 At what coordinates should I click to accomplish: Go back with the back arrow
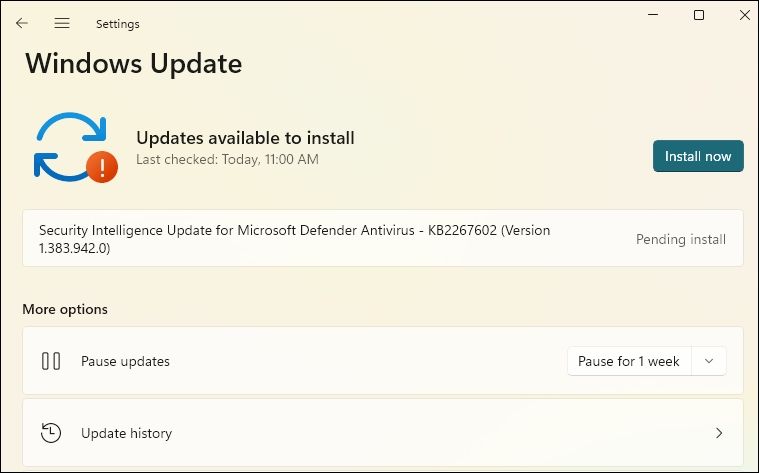pyautogui.click(x=22, y=23)
